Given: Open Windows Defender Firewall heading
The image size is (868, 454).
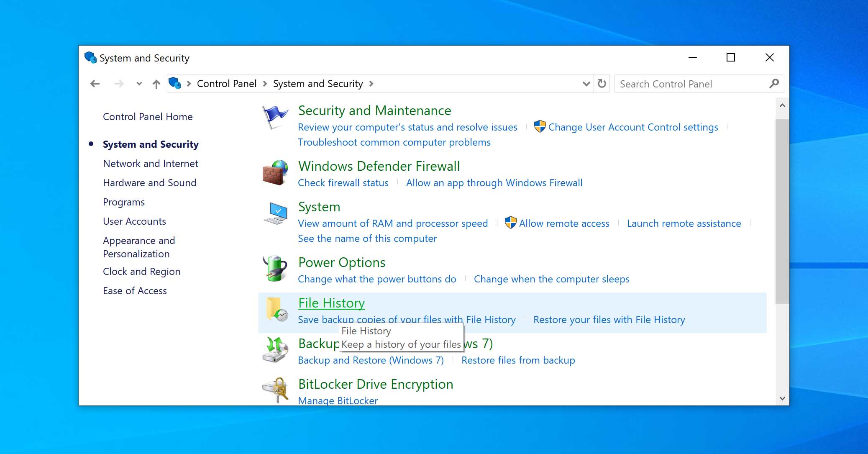Looking at the screenshot, I should click(379, 166).
